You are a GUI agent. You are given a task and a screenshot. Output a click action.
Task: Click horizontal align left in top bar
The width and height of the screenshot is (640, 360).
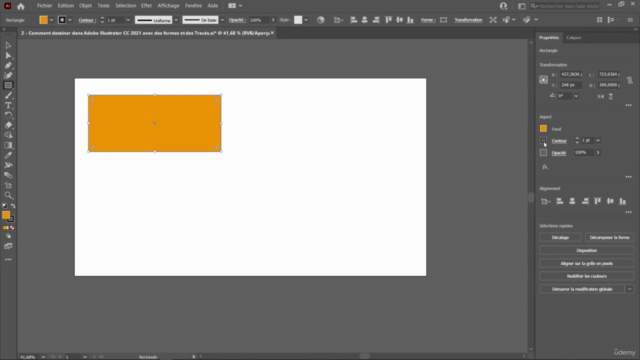pos(353,20)
